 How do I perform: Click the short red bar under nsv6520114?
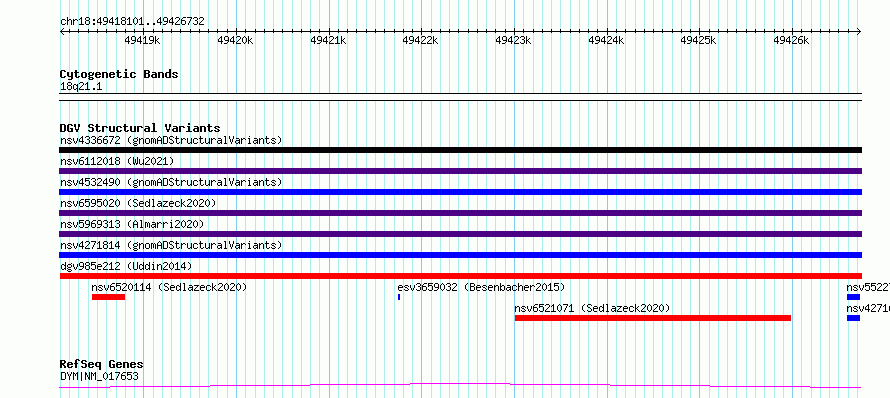(108, 297)
